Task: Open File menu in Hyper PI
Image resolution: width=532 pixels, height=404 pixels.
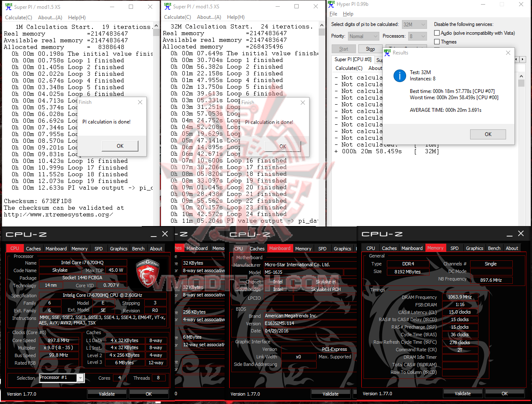Action: 333,14
